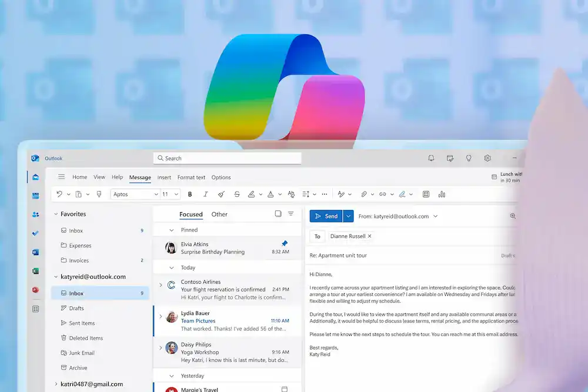Open the Insert ribbon tab
The width and height of the screenshot is (588, 392).
click(x=164, y=177)
